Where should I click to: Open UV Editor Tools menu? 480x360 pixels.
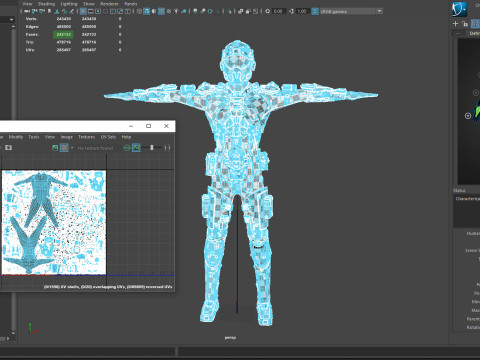point(34,137)
